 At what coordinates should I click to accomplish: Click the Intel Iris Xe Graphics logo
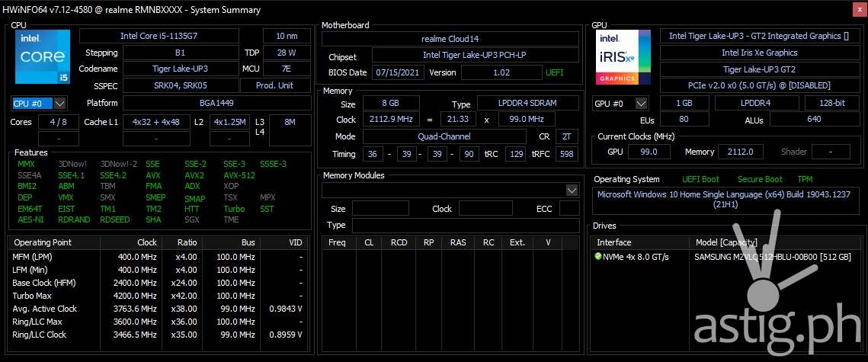click(623, 56)
